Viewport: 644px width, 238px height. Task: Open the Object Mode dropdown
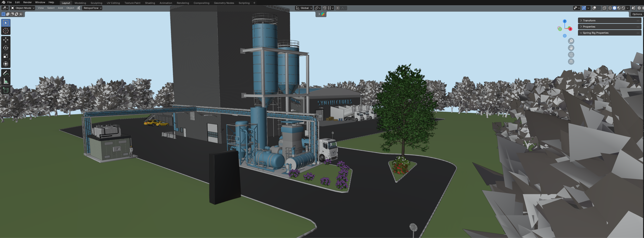[x=22, y=8]
